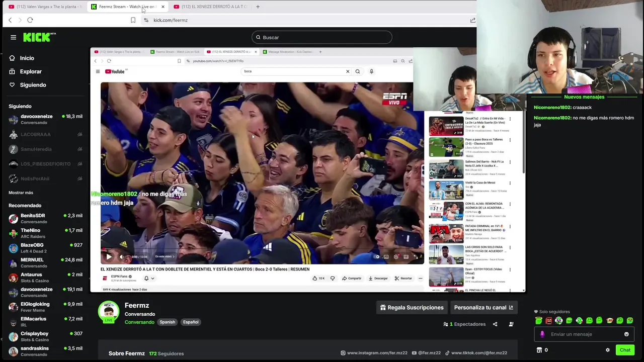Open the offline LOS_PIBESDEFIORITO channel
644x362 pixels.
pyautogui.click(x=45, y=164)
